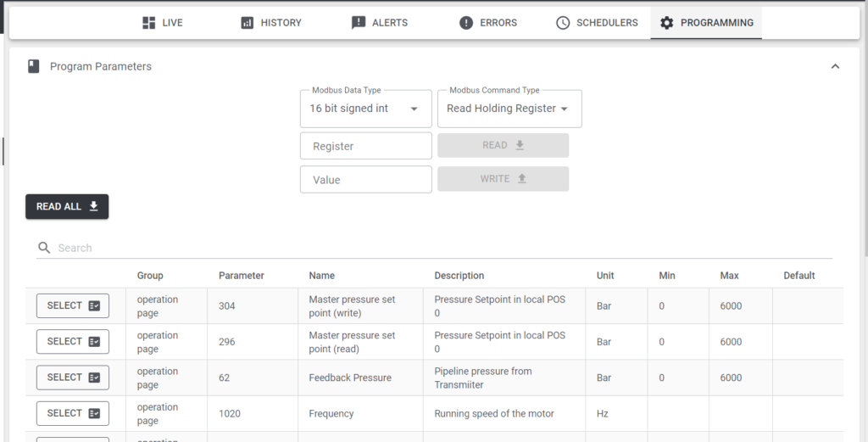Collapse the Program Parameters panel
The height and width of the screenshot is (442, 868).
click(x=835, y=66)
